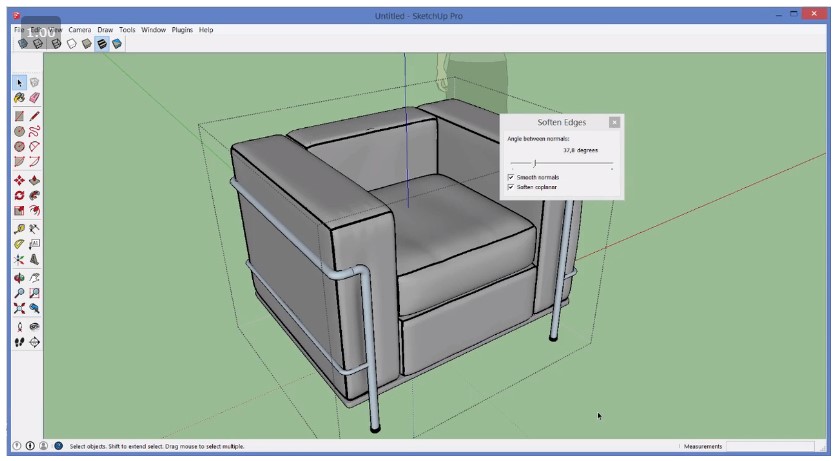Switch to Monochrome face style

116,44
